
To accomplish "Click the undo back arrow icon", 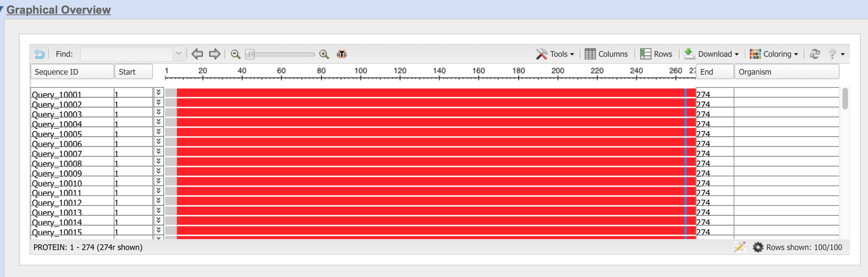I will 39,54.
